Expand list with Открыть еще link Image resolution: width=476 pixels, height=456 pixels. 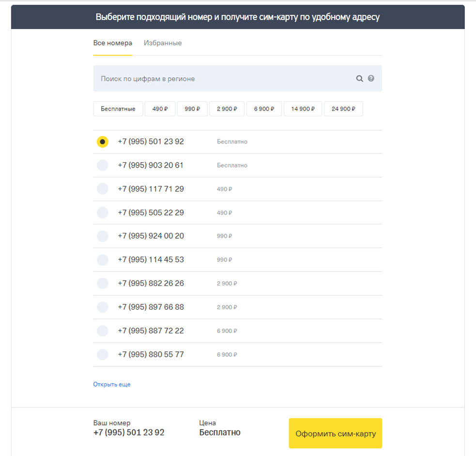pyautogui.click(x=112, y=384)
